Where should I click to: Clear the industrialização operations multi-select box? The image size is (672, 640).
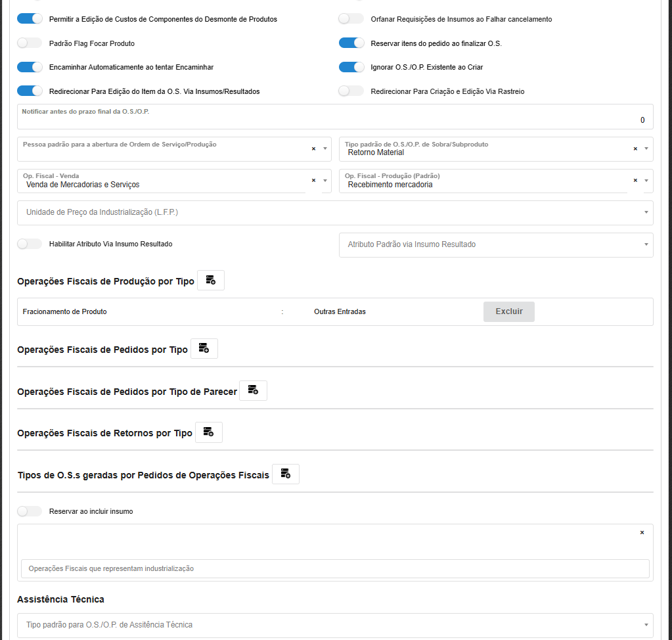[642, 532]
